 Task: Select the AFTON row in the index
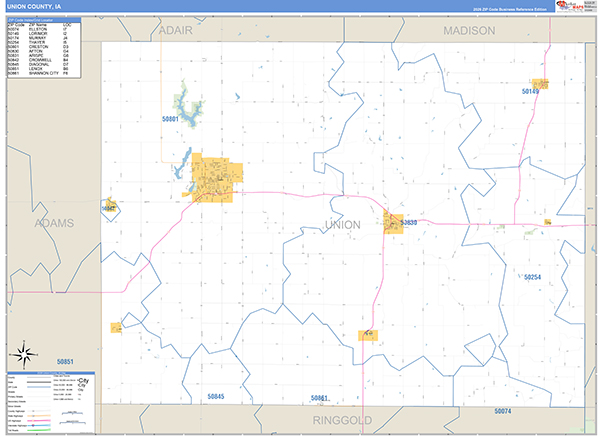click(x=38, y=51)
